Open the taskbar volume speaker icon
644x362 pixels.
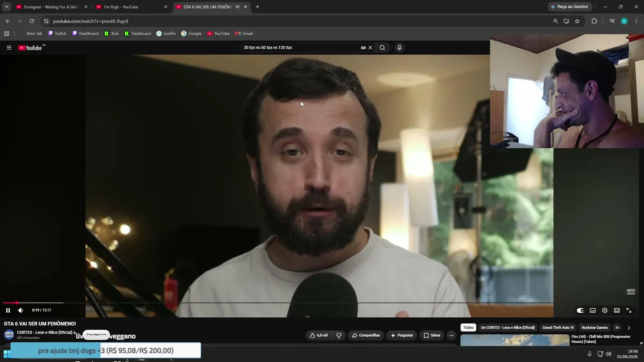[608, 354]
